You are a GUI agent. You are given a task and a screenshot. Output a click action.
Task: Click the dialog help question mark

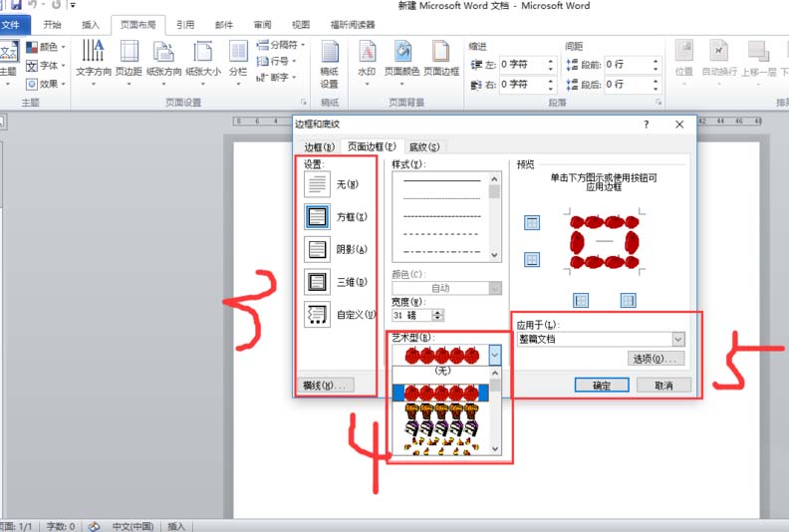[647, 125]
